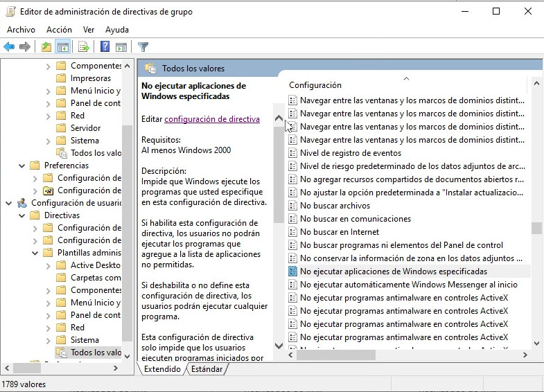Open the Ver menu

(89, 30)
